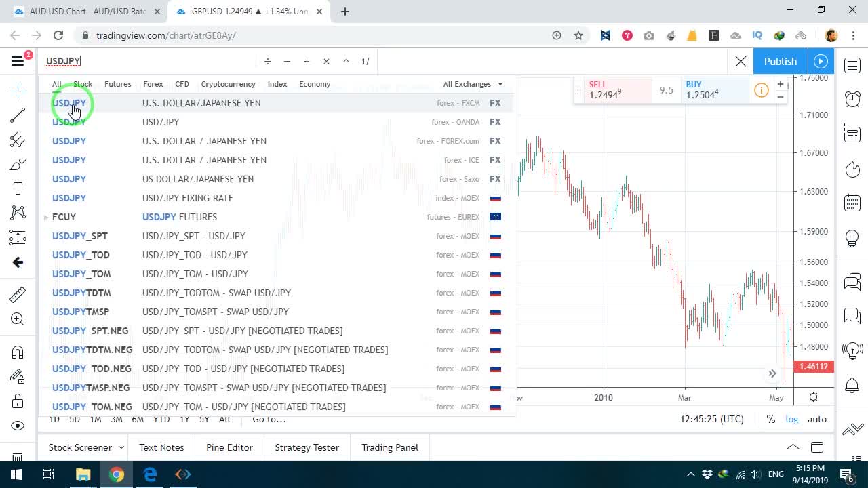Close the symbol search with X

click(741, 62)
